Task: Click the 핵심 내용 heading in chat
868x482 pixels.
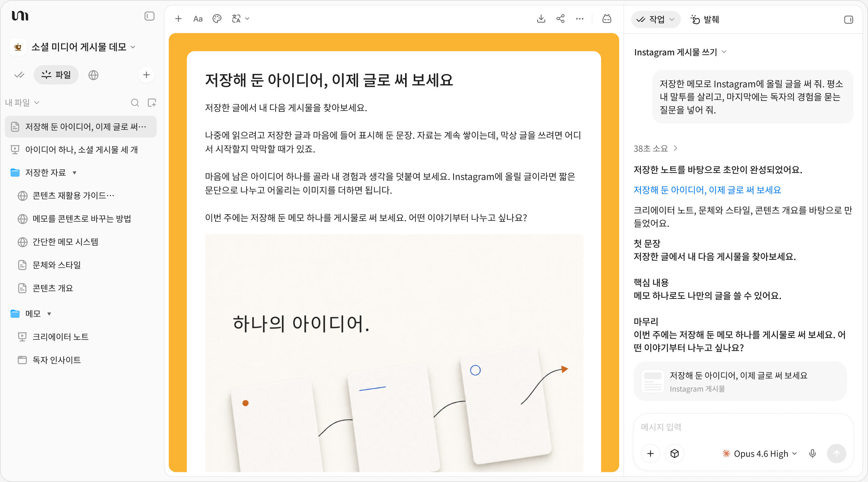Action: click(x=651, y=283)
